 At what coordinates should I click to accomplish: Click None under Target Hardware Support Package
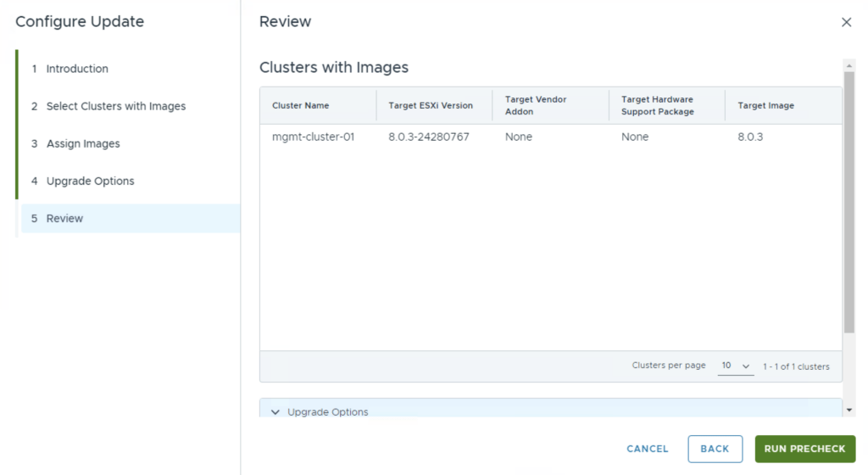(634, 137)
